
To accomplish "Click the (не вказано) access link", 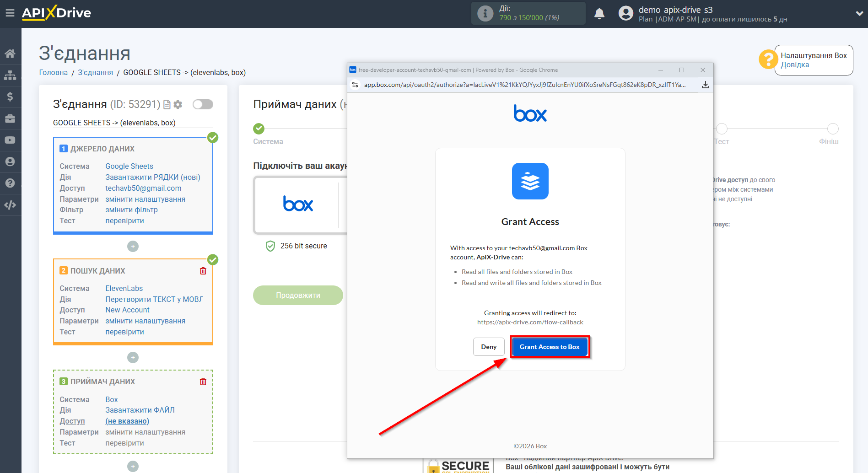I will coord(127,421).
